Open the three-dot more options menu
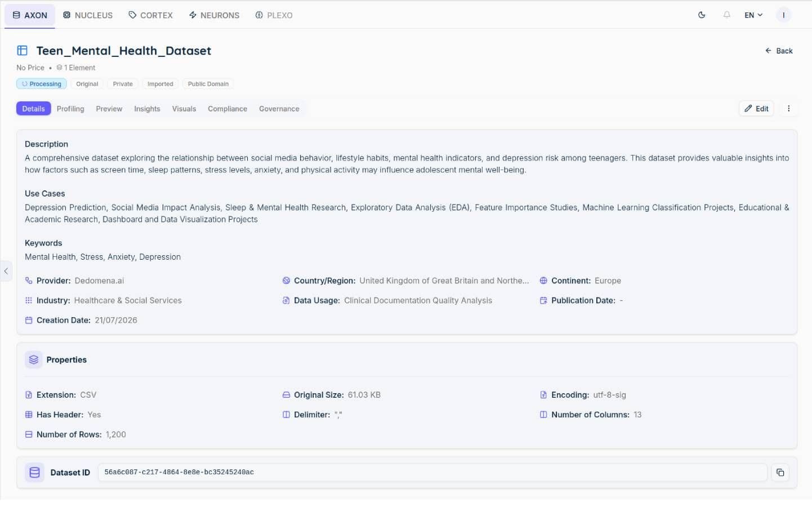Image resolution: width=812 pixels, height=507 pixels. pyautogui.click(x=789, y=109)
